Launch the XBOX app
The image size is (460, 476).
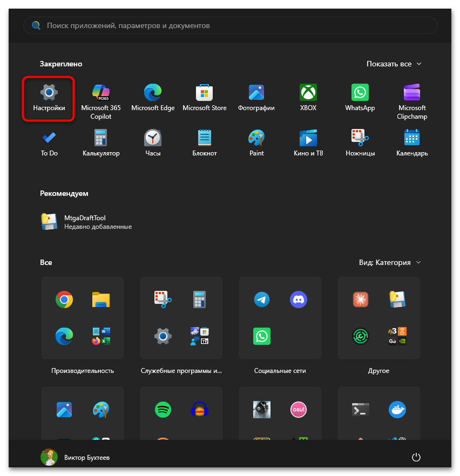click(x=308, y=98)
